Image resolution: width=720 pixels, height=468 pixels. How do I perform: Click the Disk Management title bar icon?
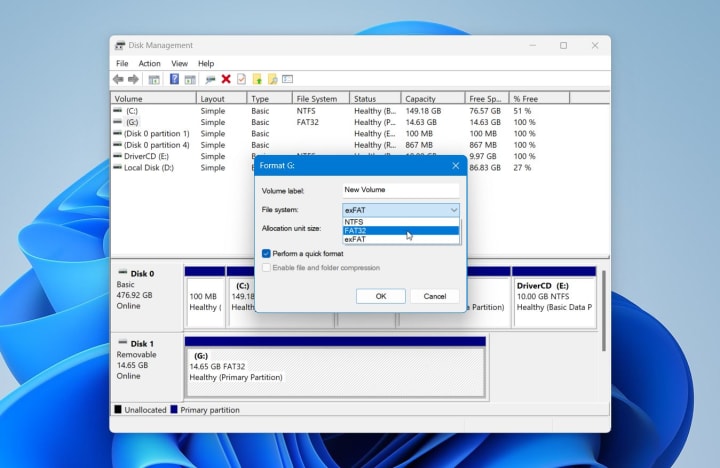[x=120, y=45]
